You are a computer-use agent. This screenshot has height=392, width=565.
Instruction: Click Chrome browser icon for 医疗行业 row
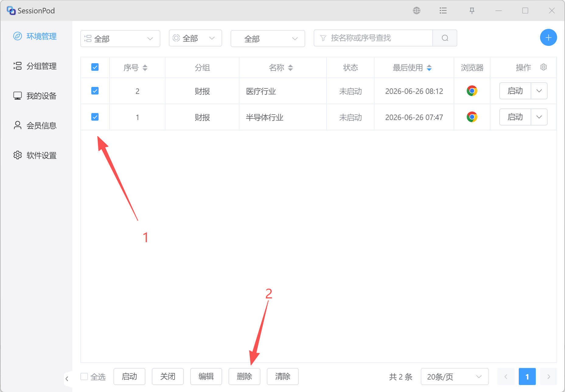472,91
